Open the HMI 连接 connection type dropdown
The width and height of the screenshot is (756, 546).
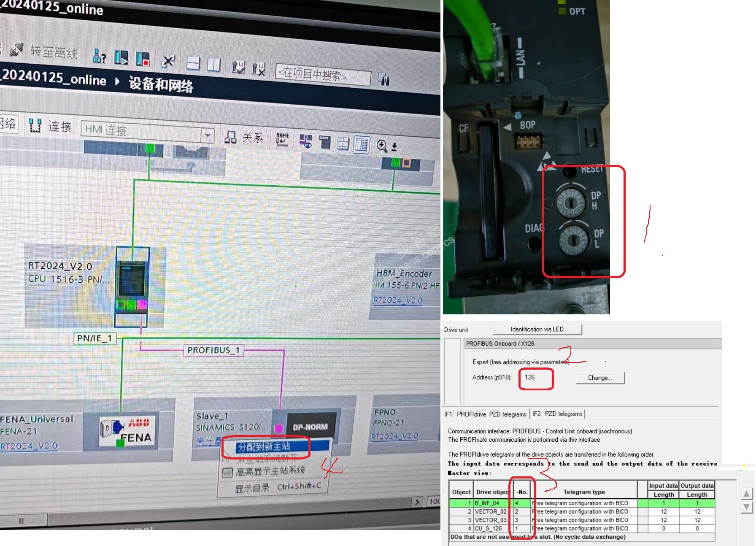207,135
